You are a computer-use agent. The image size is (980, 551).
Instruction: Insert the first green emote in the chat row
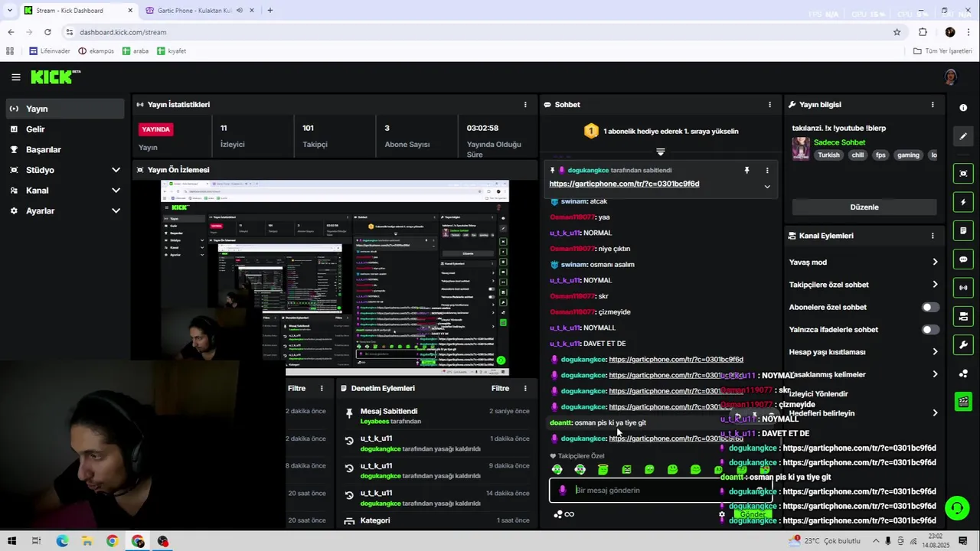[x=557, y=469]
